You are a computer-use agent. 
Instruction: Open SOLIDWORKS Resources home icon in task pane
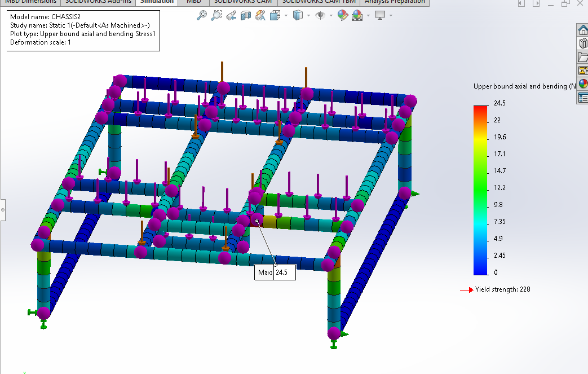click(x=583, y=30)
